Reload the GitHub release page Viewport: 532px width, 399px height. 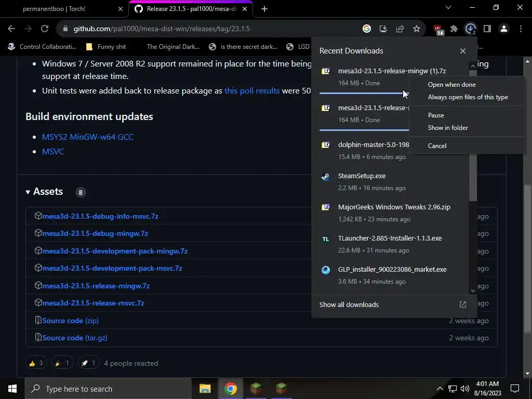point(45,29)
